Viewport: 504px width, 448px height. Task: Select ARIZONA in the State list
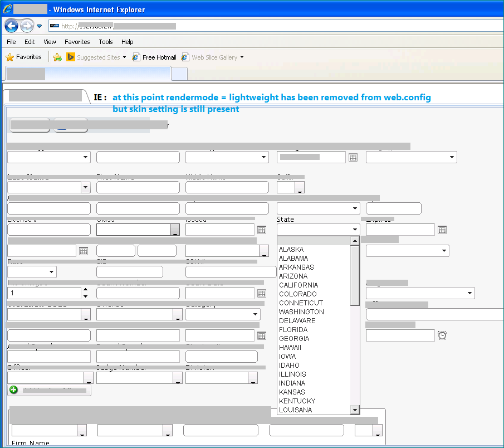(314, 276)
